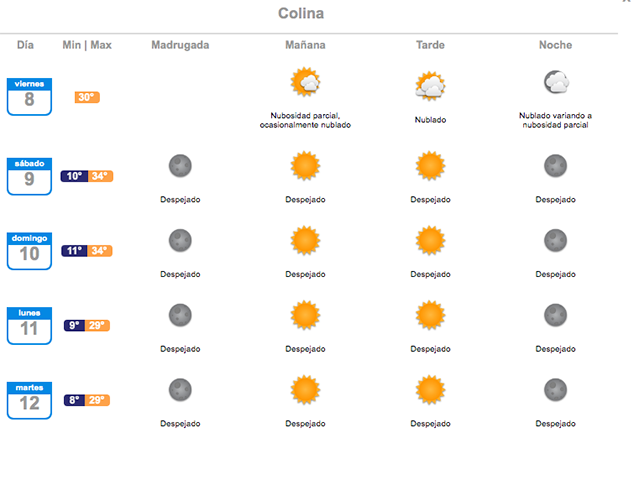The image size is (639, 480).
Task: Click 'Nubosidad parcial, ocasionalmente nublado' text
Action: pyautogui.click(x=305, y=120)
